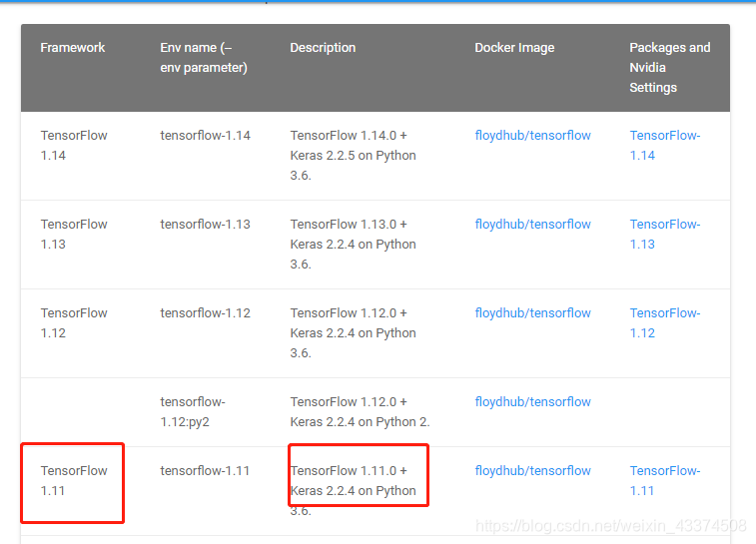The height and width of the screenshot is (544, 756).
Task: Open TensorFlow-1.11 packages link
Action: click(665, 480)
